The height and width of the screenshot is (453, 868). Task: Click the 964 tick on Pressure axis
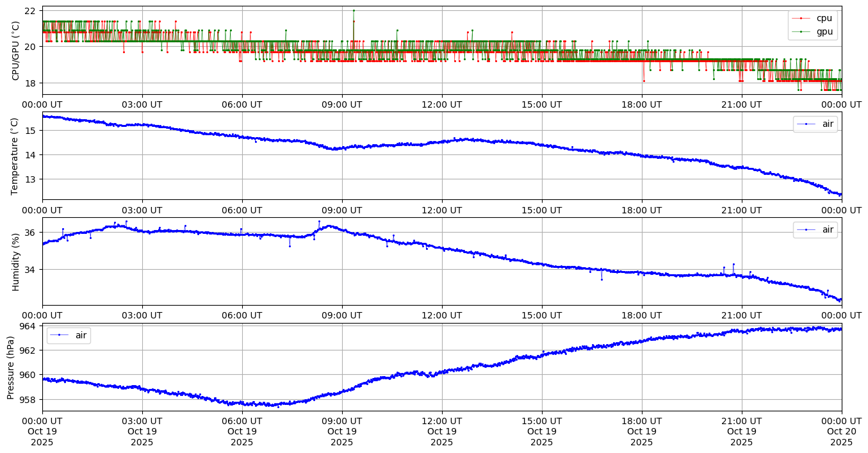click(28, 326)
